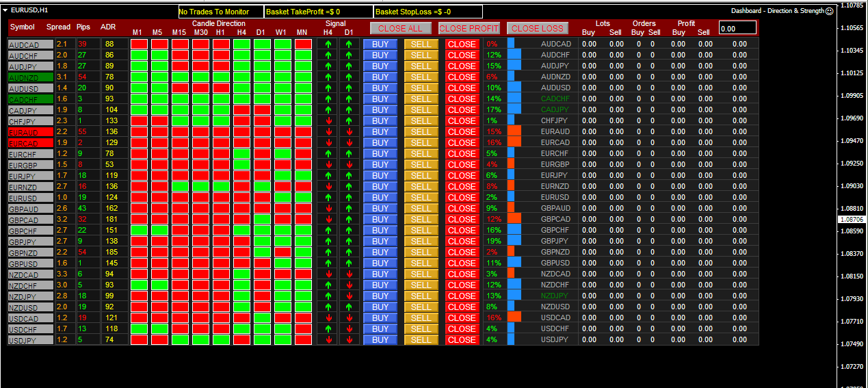Screen dimensions: 868x388
Task: Click BUY for AUDCAD
Action: point(380,44)
